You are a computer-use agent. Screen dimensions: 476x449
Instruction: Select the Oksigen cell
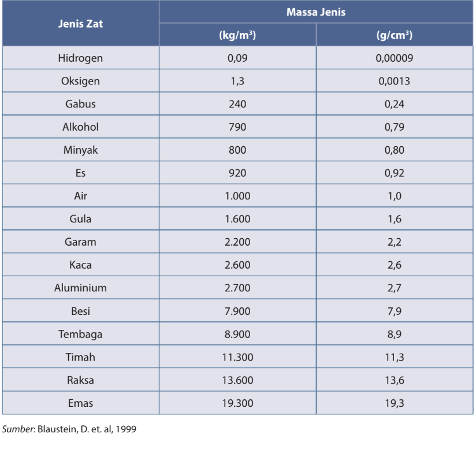(x=80, y=81)
